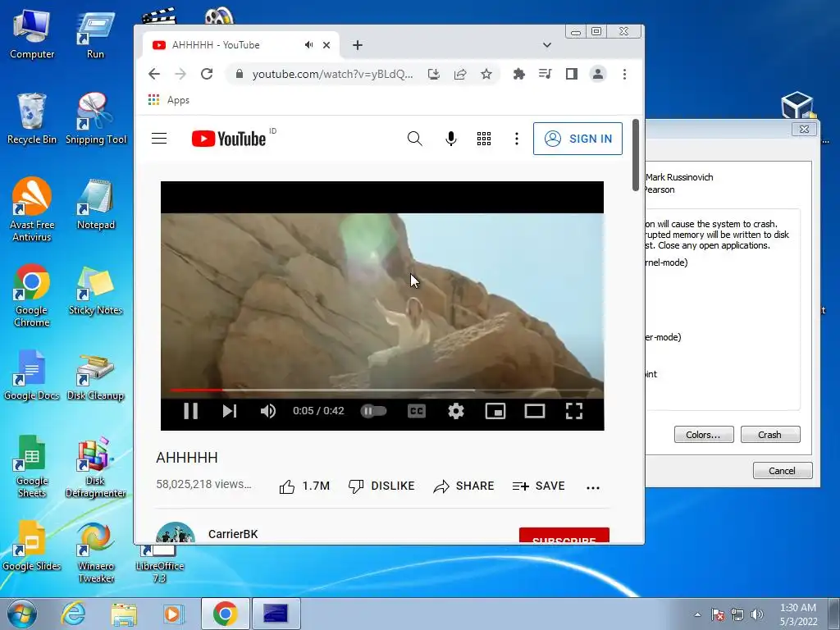The width and height of the screenshot is (840, 630).
Task: Enter full screen video mode
Action: pos(573,411)
